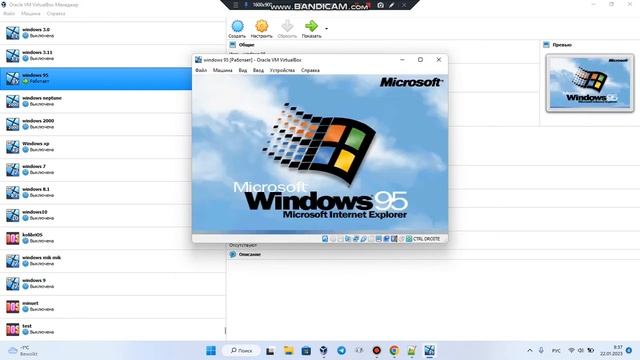The width and height of the screenshot is (640, 360).
Task: Open the Устройства menu in the VM window
Action: 282,70
